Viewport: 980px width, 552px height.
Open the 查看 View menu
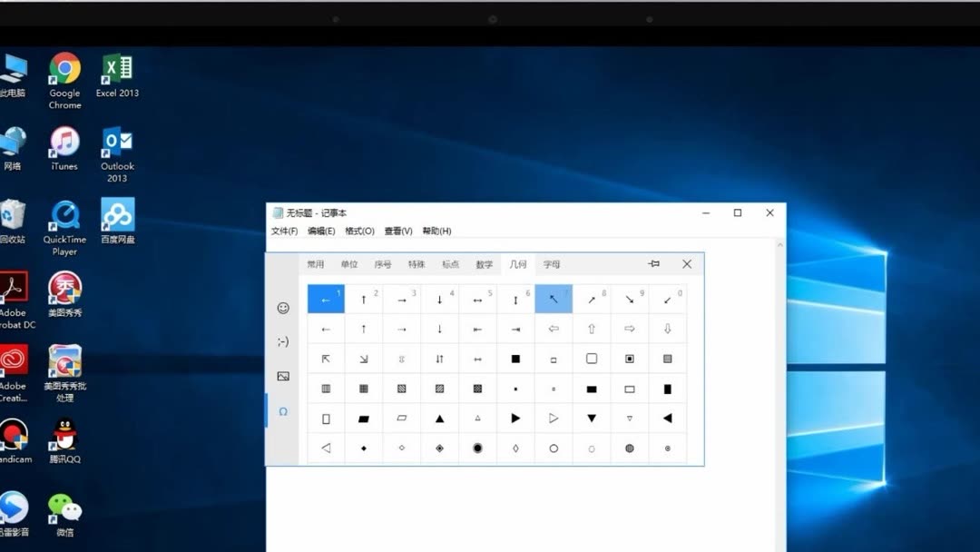coord(397,231)
